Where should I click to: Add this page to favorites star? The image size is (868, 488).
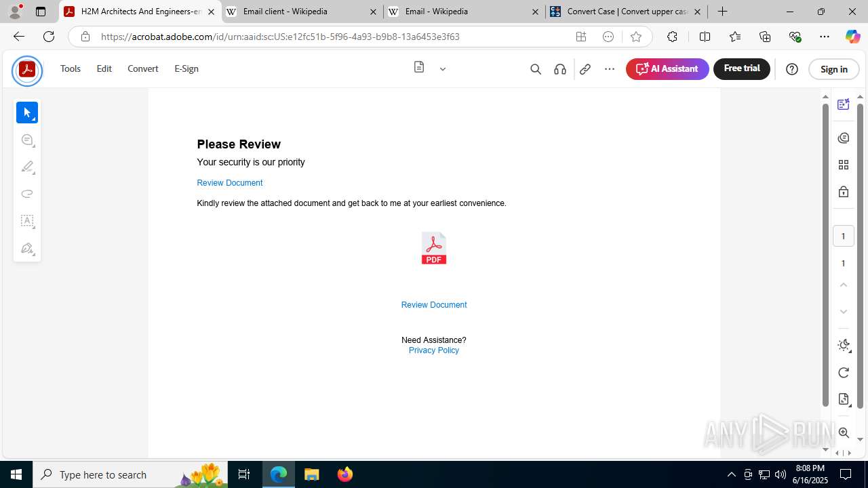coord(635,37)
